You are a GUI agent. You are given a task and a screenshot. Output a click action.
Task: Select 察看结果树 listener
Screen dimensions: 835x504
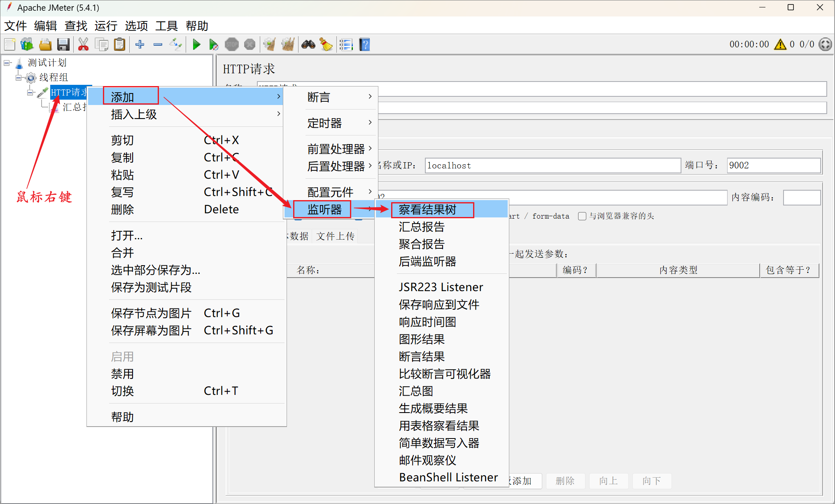click(441, 210)
